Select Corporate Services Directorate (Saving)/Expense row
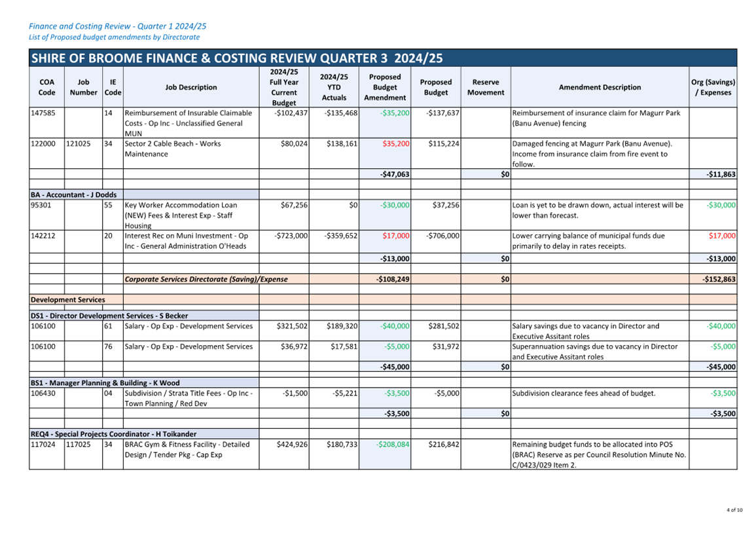 [x=383, y=279]
